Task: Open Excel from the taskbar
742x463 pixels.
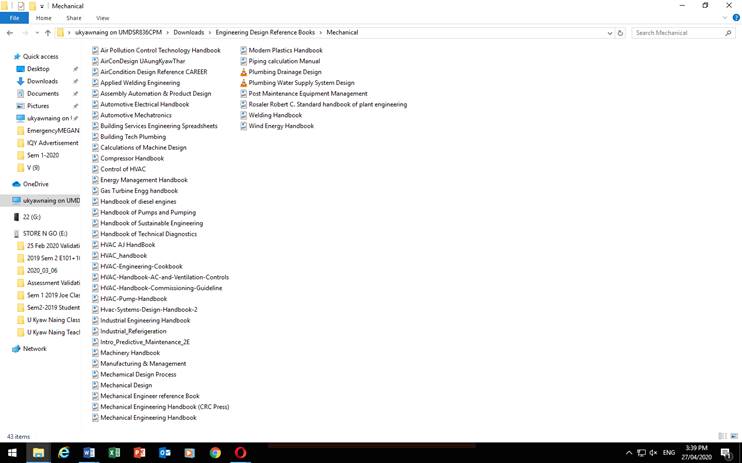Action: 114,453
